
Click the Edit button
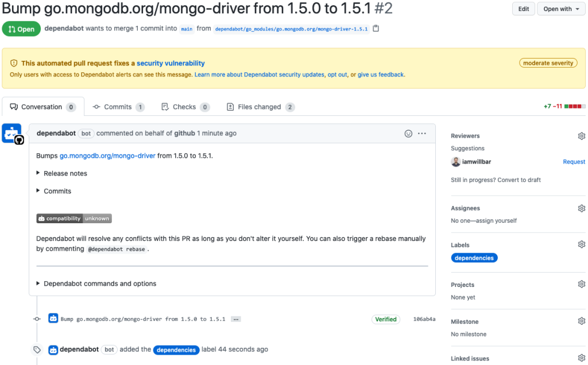pyautogui.click(x=523, y=9)
